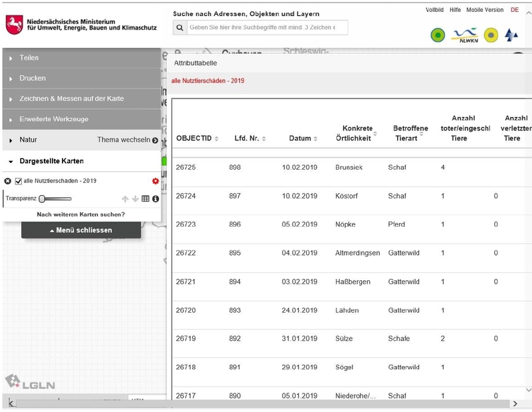
Task: Uncheck the alle Nutztierschäden - 2019 checkbox
Action: 19,181
